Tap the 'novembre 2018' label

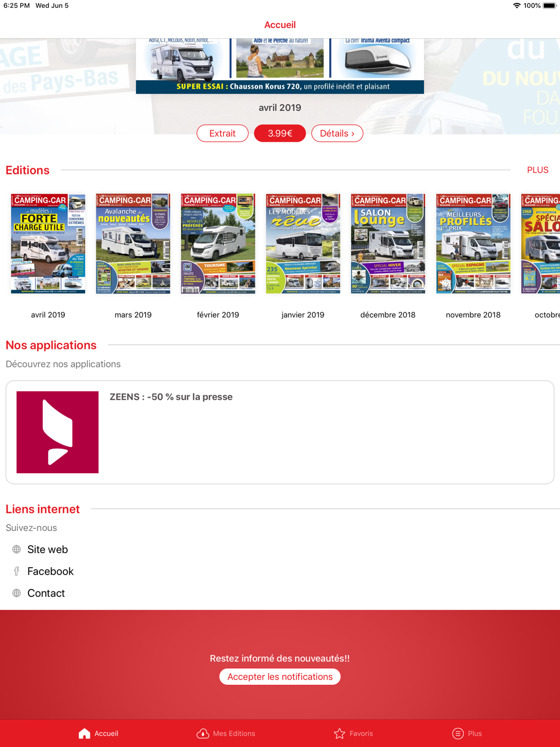click(x=473, y=315)
